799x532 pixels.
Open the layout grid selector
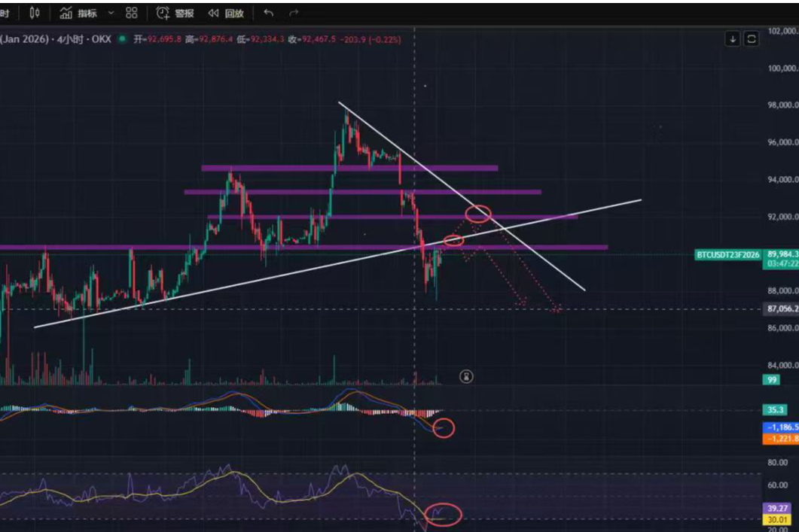pyautogui.click(x=132, y=13)
